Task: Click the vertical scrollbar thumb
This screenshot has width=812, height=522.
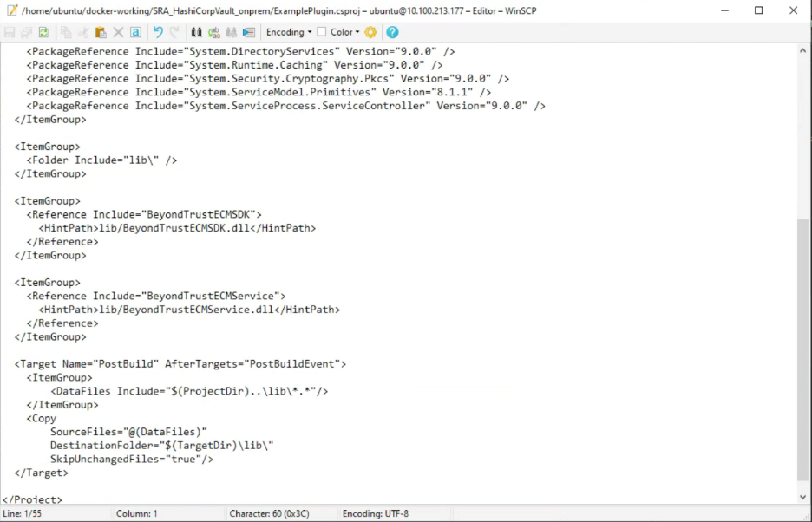Action: coord(803,350)
